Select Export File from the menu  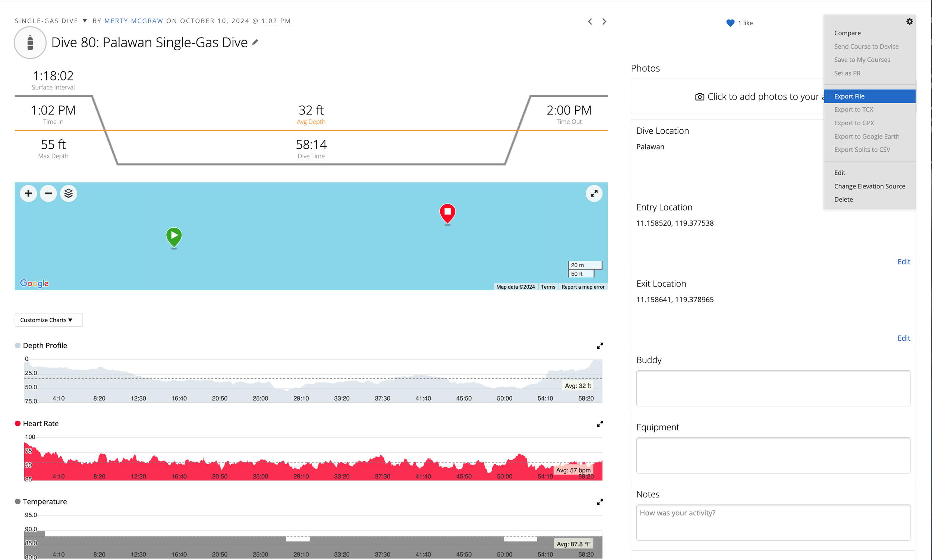[849, 96]
